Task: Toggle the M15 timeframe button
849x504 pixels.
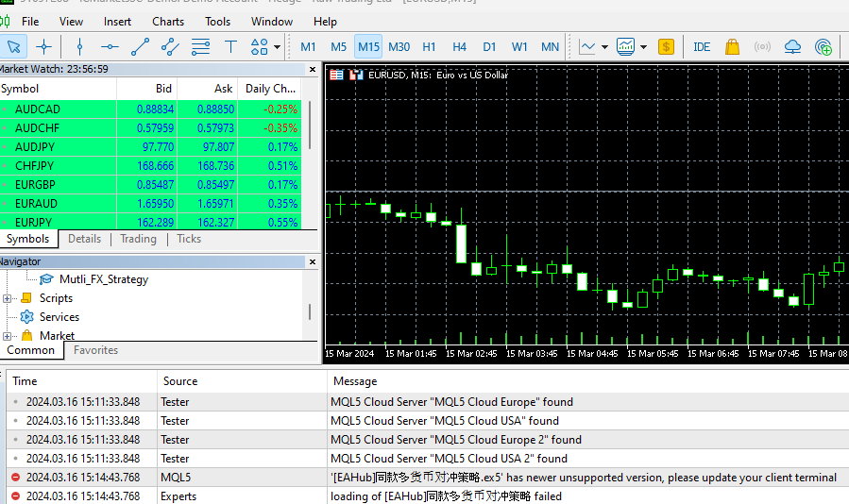Action: (368, 47)
